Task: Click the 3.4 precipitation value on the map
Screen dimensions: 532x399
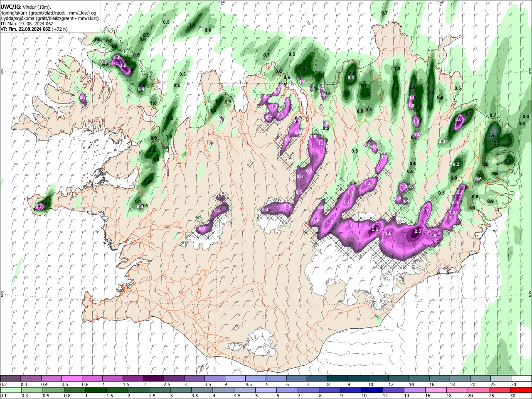Action: point(491,135)
